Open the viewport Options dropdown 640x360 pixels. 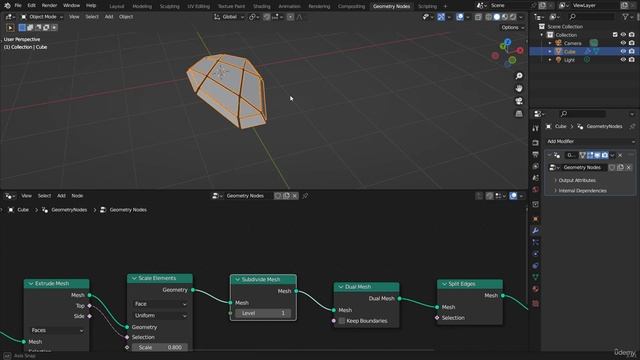click(512, 27)
